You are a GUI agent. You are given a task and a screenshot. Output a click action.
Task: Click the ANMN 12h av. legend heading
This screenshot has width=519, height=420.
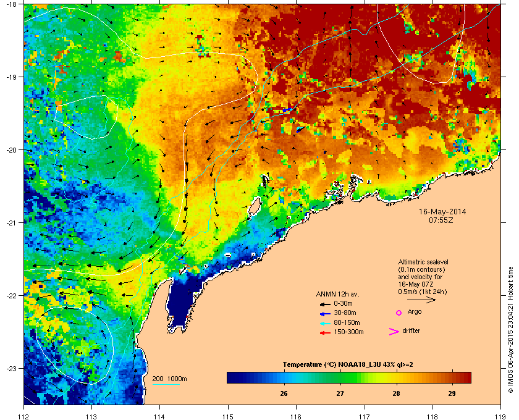tap(337, 294)
